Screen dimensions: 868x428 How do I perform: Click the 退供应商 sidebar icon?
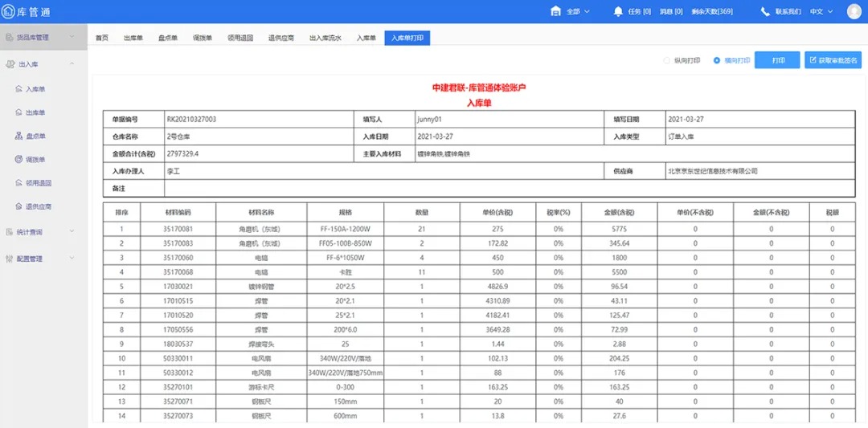18,206
